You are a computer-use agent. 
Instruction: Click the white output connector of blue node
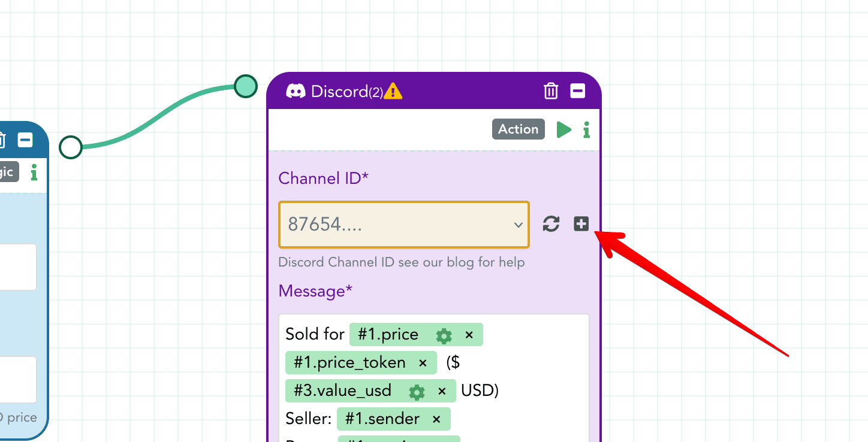[x=71, y=147]
